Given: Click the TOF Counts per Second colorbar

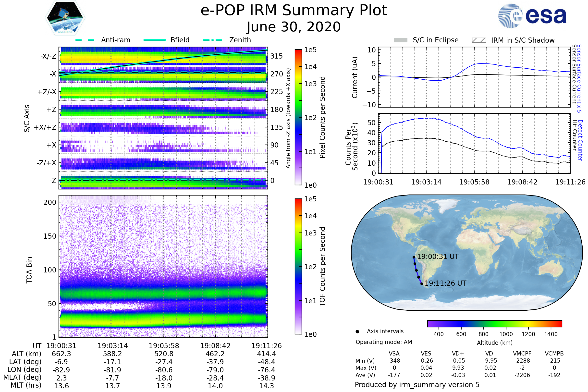Looking at the screenshot, I should [x=298, y=266].
